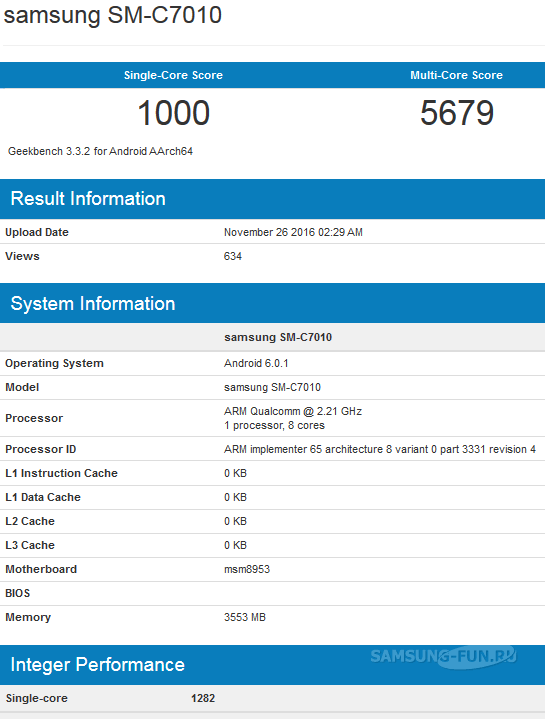Select the Multi-Core Score header
Viewport: 545px width, 719px height.
point(457,75)
